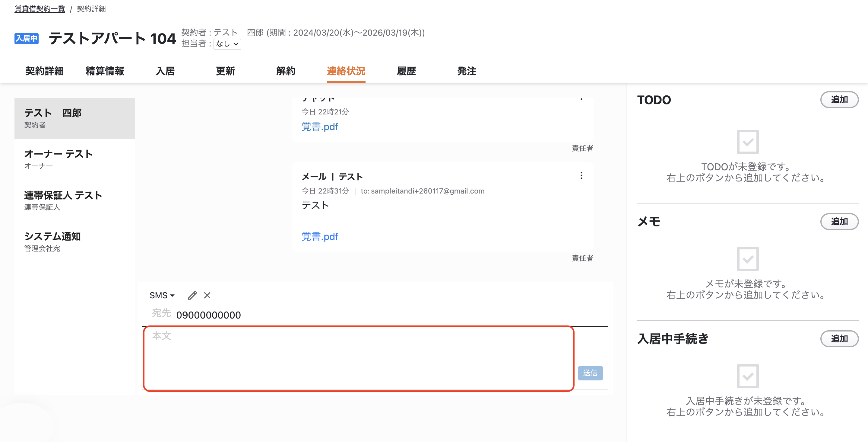The width and height of the screenshot is (868, 442).
Task: Open the three-dot menu on the メール message
Action: (581, 175)
